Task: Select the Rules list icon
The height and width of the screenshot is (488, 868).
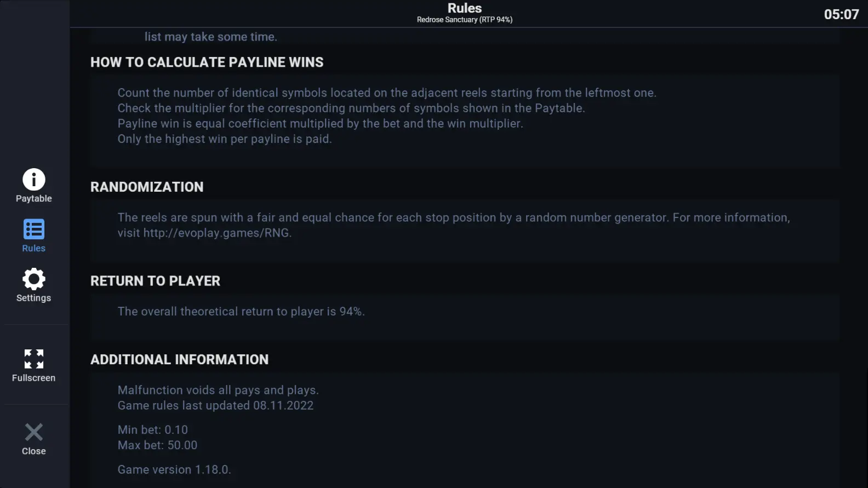Action: point(34,229)
